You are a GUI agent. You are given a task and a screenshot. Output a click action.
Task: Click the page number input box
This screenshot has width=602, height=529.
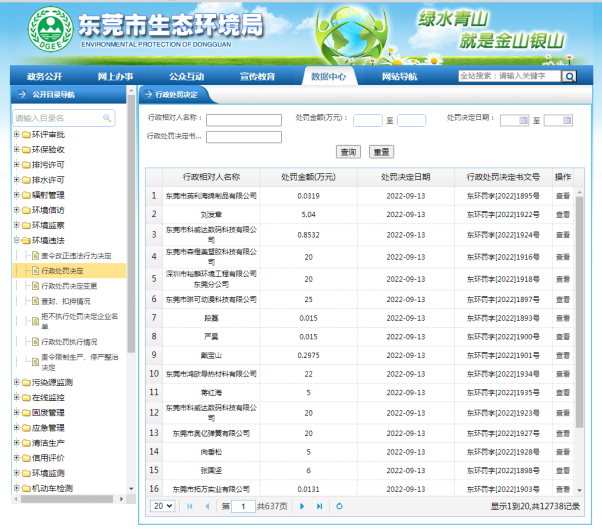click(243, 506)
